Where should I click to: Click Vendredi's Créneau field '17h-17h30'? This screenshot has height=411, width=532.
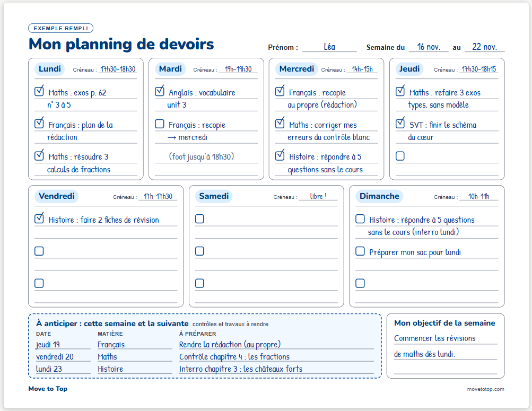click(158, 196)
